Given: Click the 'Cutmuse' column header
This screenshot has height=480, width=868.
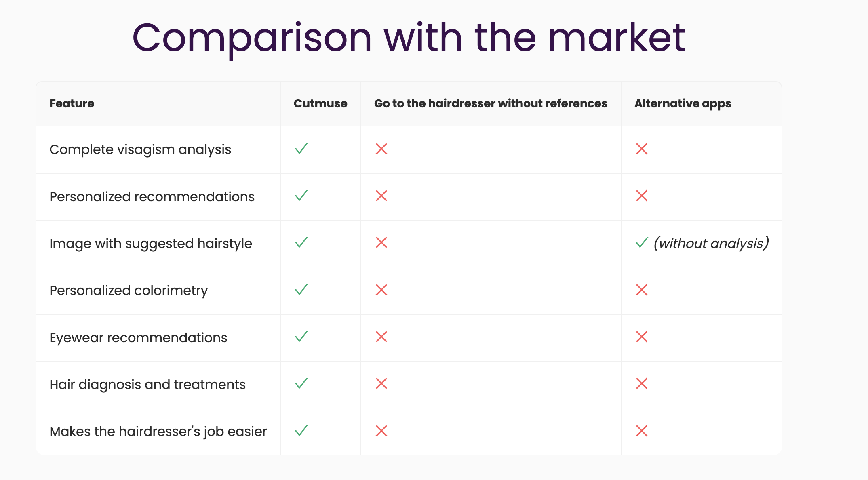Looking at the screenshot, I should (320, 103).
